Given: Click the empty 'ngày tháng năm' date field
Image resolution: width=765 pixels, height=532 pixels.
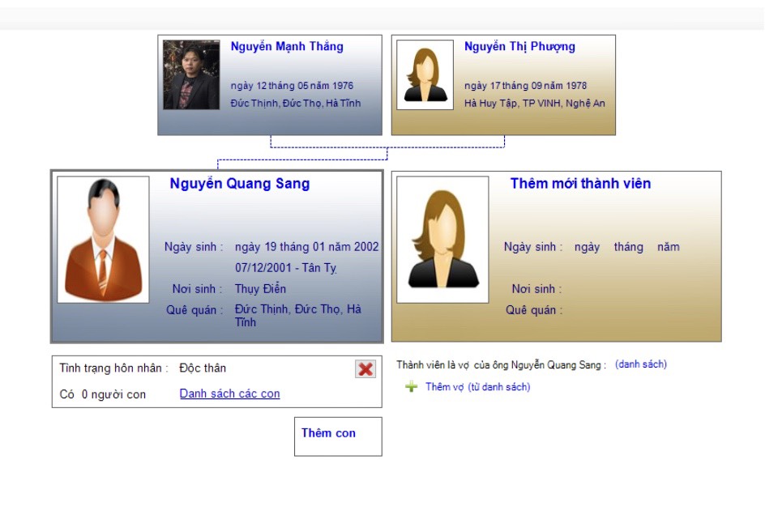Looking at the screenshot, I should pyautogui.click(x=627, y=247).
